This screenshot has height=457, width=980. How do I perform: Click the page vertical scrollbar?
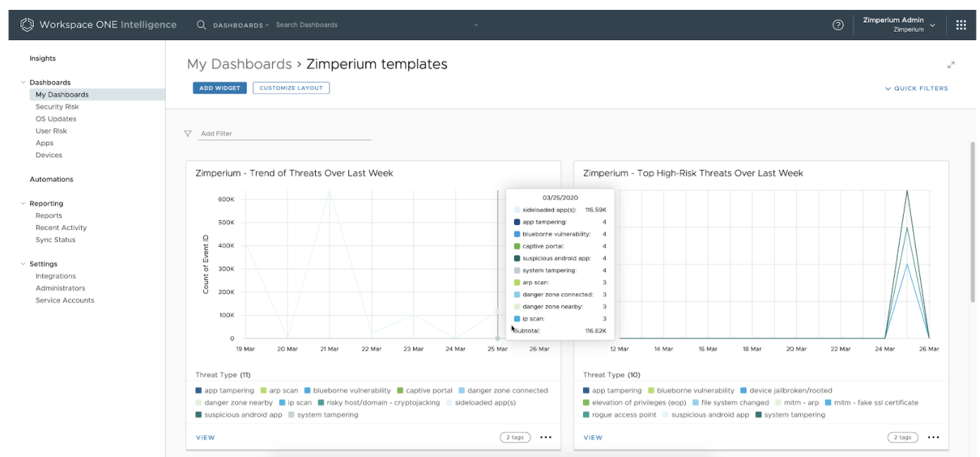[973, 222]
